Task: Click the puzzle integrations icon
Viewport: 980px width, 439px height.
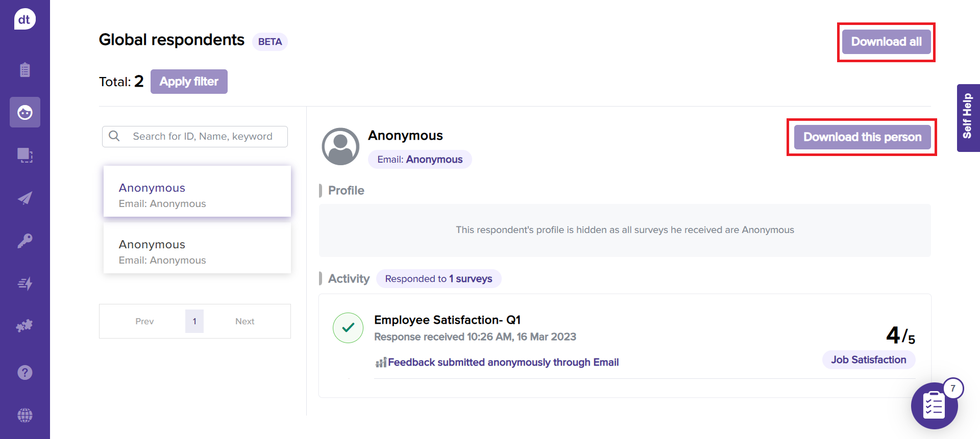Action: click(x=24, y=326)
